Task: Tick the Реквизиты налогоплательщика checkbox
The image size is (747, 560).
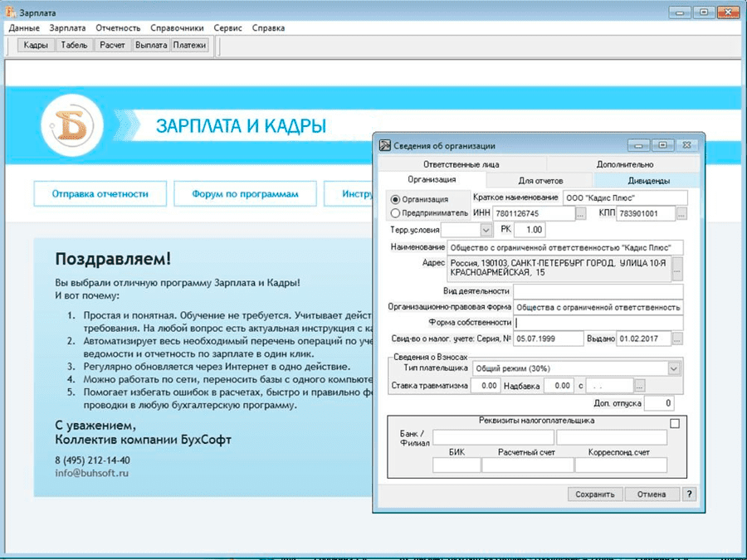Action: click(x=675, y=423)
